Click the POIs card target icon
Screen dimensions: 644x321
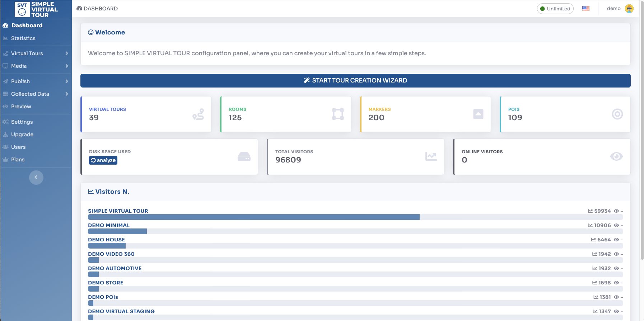(617, 114)
